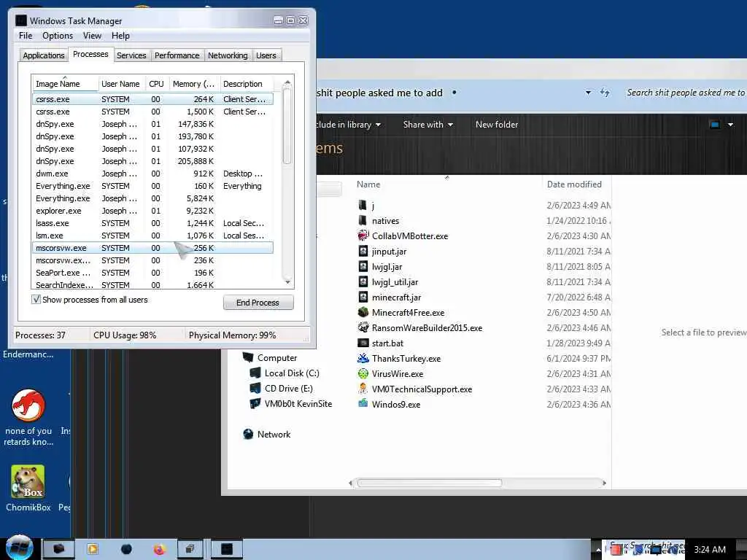This screenshot has height=560, width=747.
Task: Click the CollabVMBotter.exe file icon
Action: (363, 236)
